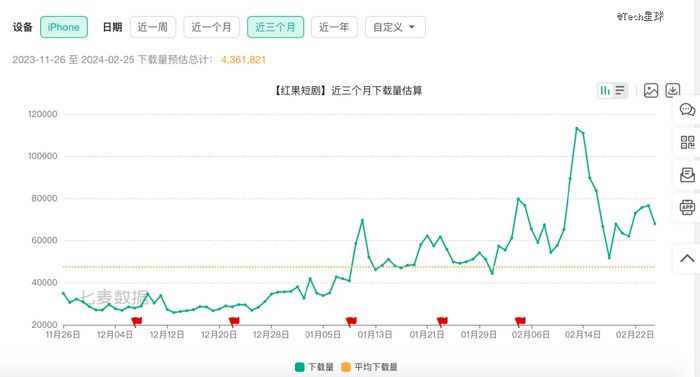Toggle the 平均下载量 legend series
Image resolution: width=700 pixels, height=377 pixels.
point(369,367)
